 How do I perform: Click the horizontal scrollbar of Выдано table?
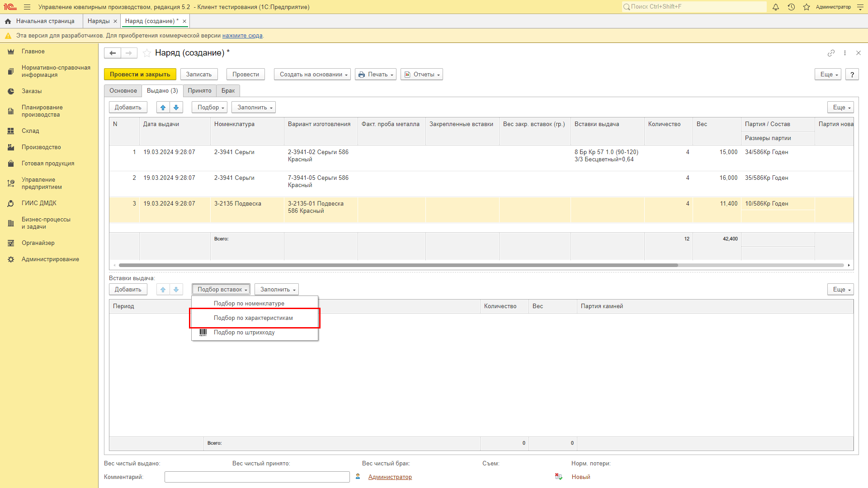click(398, 265)
